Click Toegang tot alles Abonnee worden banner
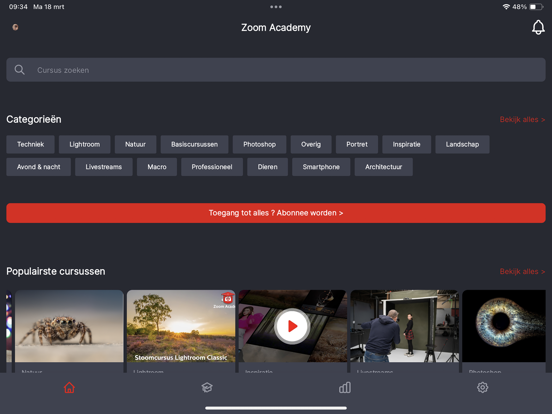 [x=276, y=213]
